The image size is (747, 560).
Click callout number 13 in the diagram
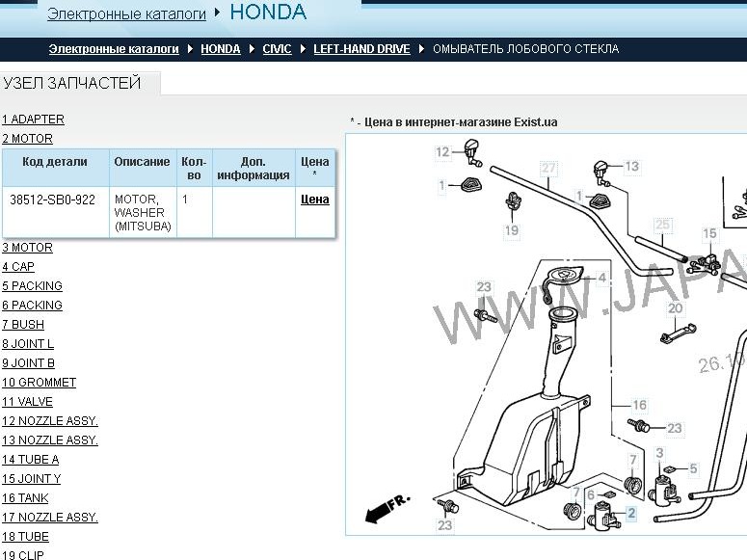631,167
